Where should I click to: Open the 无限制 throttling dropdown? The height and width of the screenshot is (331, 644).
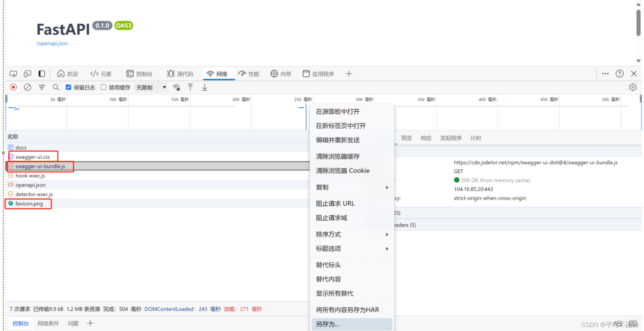[x=150, y=87]
